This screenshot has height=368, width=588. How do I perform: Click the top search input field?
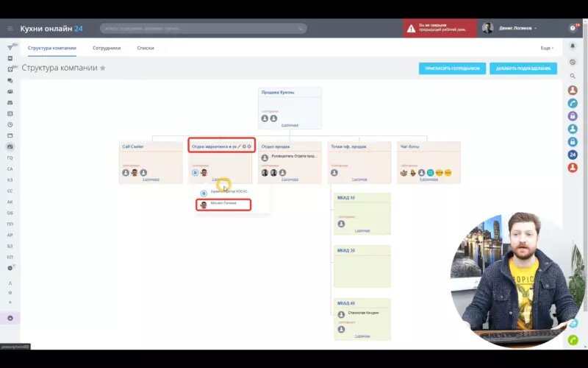(204, 28)
